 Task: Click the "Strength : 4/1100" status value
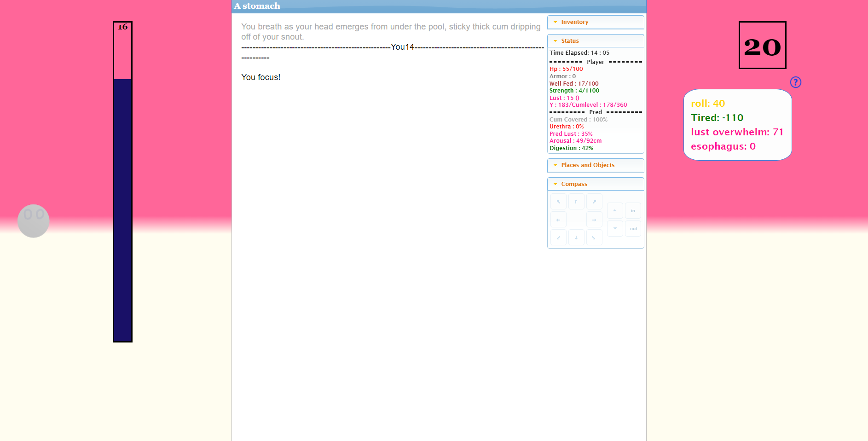pos(574,91)
